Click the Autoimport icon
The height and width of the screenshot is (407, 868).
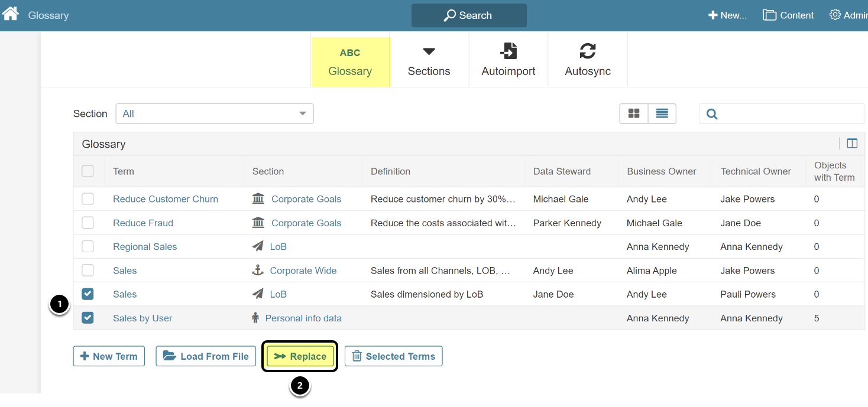[508, 51]
